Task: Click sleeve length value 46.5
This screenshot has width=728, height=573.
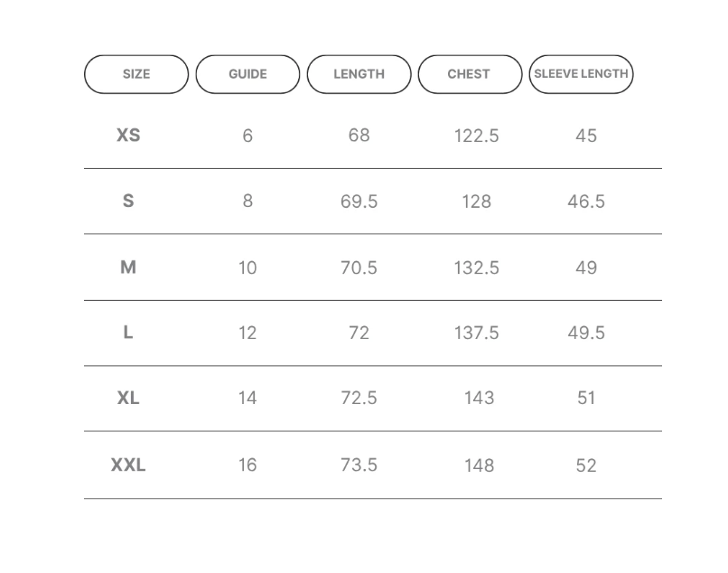Action: tap(586, 202)
